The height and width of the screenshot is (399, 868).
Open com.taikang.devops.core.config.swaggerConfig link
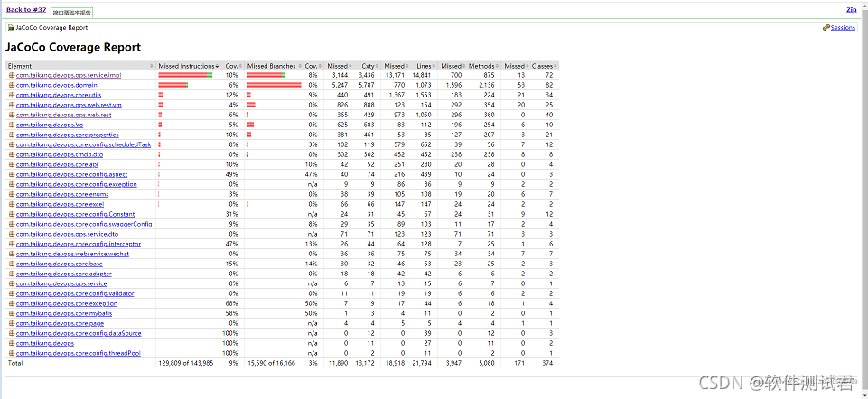click(x=84, y=224)
